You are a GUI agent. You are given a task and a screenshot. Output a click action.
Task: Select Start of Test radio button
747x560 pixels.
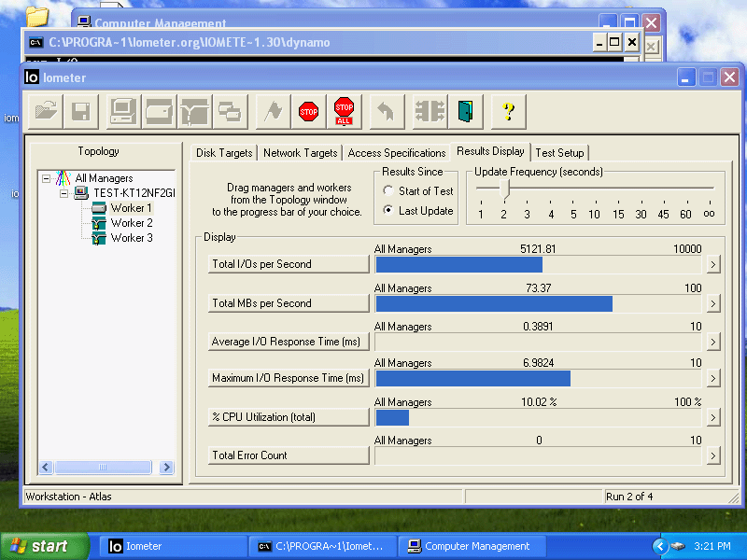click(388, 191)
